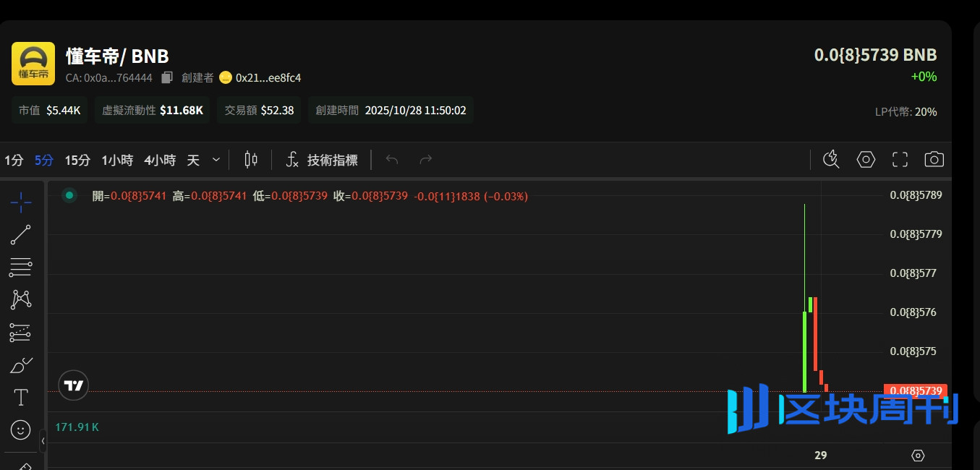This screenshot has width=980, height=470.
Task: Click the current price label on price axis
Action: pos(915,391)
